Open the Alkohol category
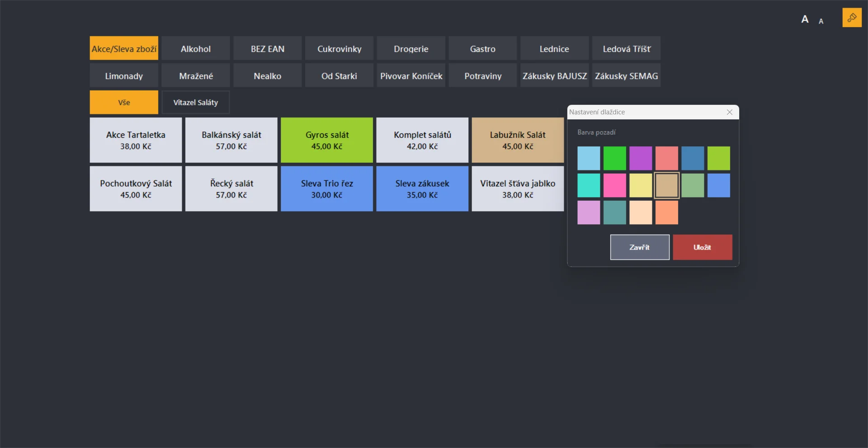Viewport: 868px width, 448px height. (196, 48)
